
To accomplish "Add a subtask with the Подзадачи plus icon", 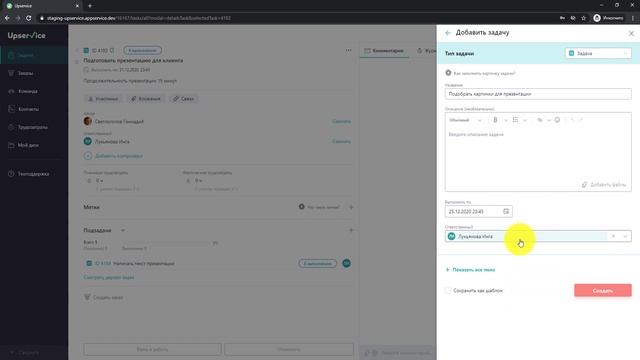I will point(351,230).
